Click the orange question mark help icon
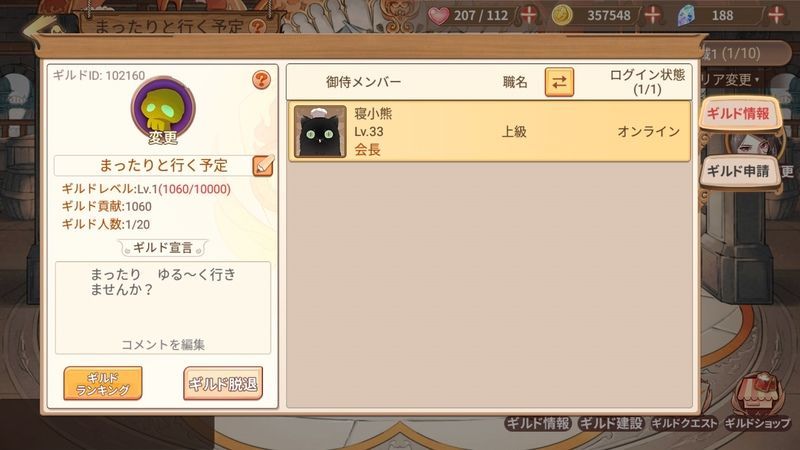 tap(261, 80)
